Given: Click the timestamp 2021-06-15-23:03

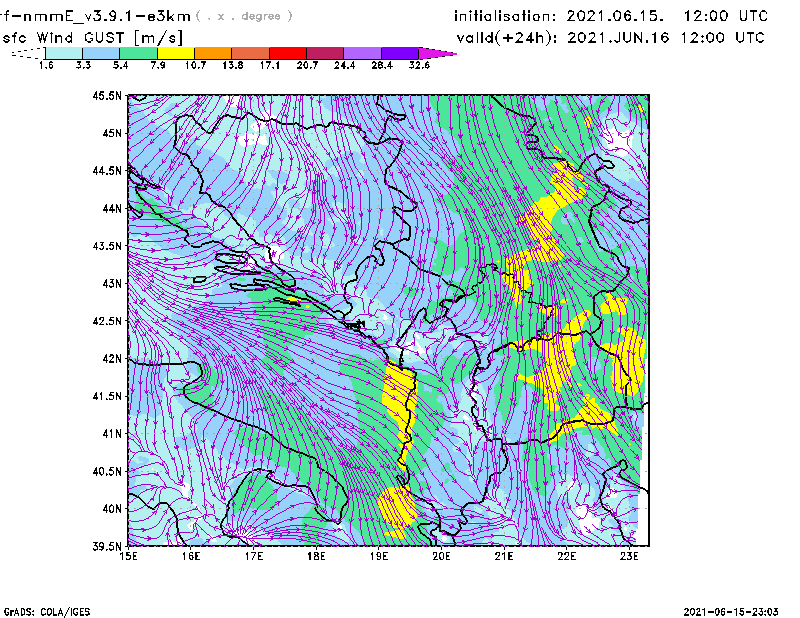Looking at the screenshot, I should point(731,612).
